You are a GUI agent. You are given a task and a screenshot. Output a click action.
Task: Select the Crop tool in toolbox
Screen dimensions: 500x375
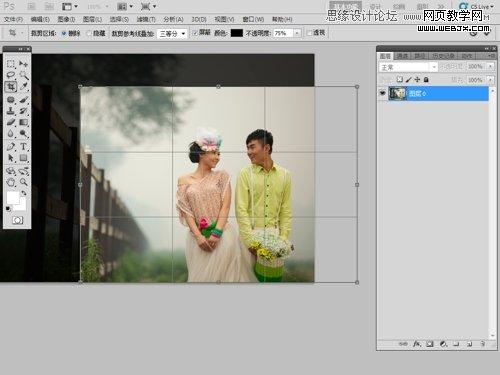pos(11,87)
